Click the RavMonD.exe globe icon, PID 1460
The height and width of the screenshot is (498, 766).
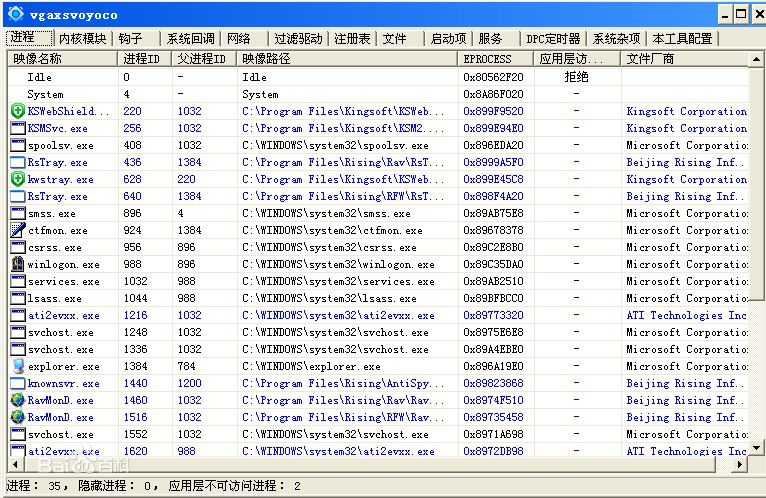point(18,400)
